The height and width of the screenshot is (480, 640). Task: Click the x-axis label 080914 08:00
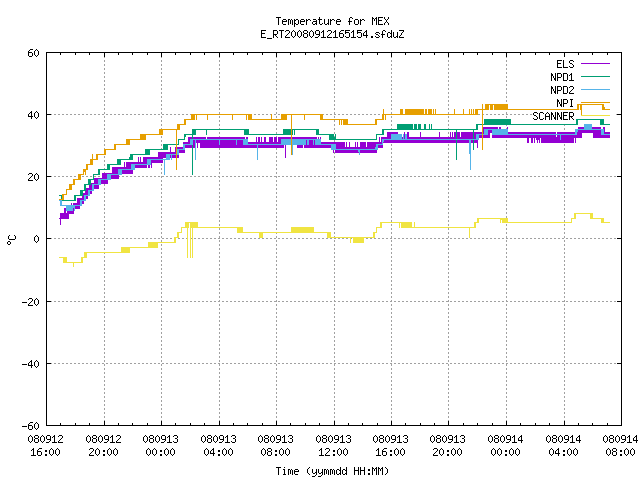(620, 446)
